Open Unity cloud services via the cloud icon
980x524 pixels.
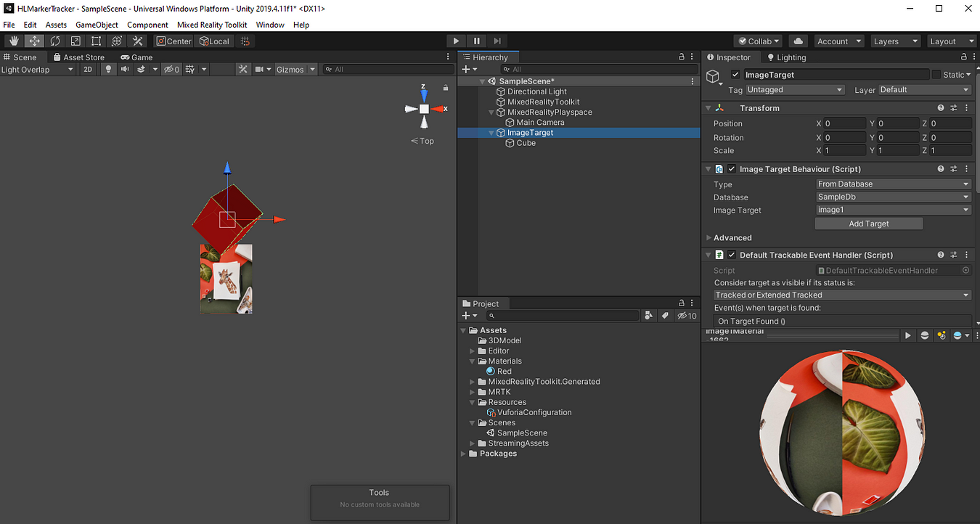(798, 41)
